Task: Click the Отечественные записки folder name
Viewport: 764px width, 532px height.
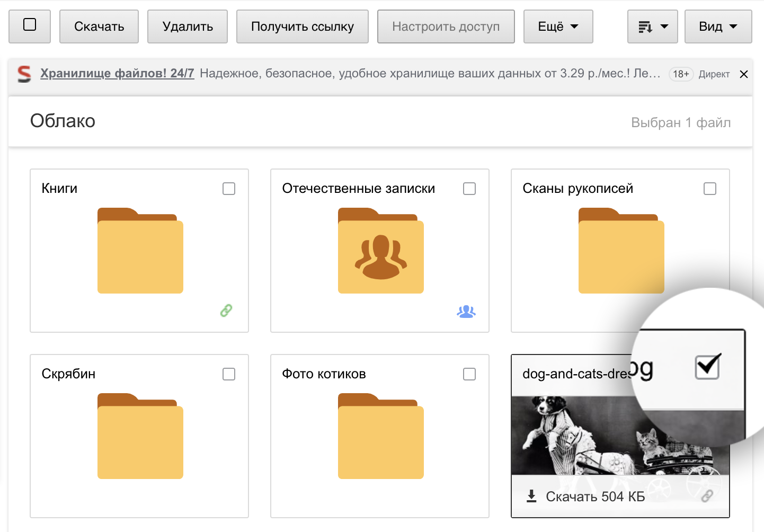Action: (359, 188)
